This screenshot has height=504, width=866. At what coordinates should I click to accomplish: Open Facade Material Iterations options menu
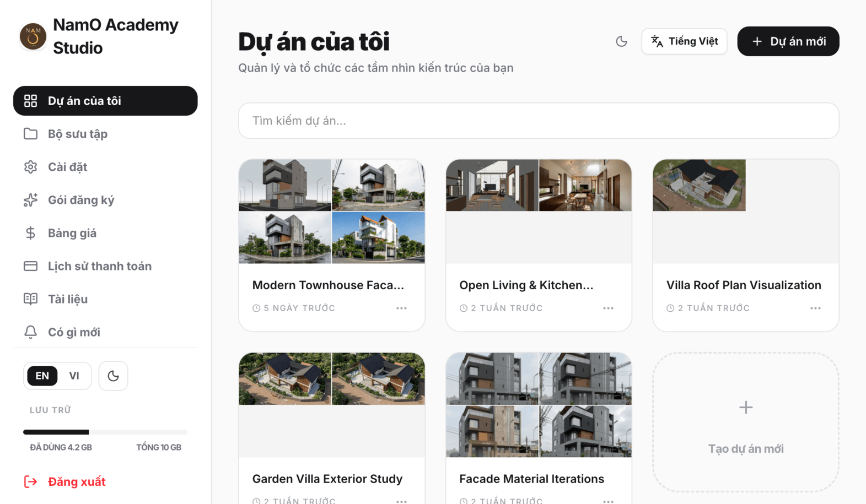pos(608,501)
